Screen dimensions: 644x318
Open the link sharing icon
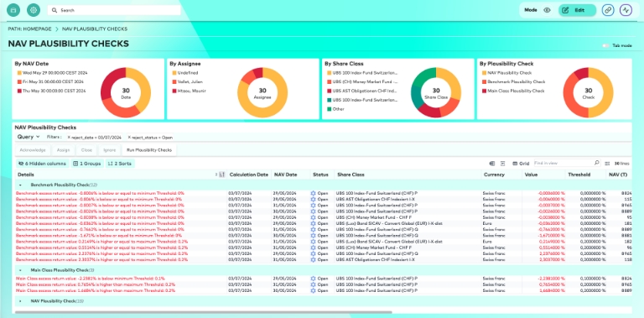click(608, 10)
